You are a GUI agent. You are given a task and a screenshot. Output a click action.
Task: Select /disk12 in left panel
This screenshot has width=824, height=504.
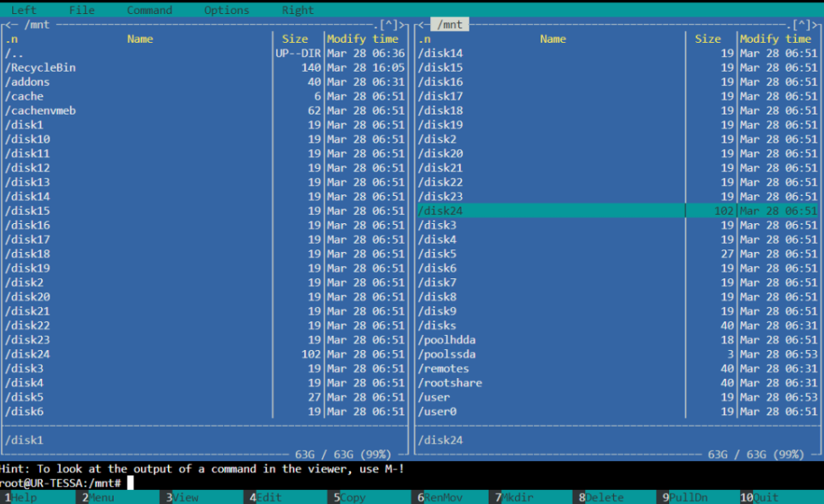205,167
